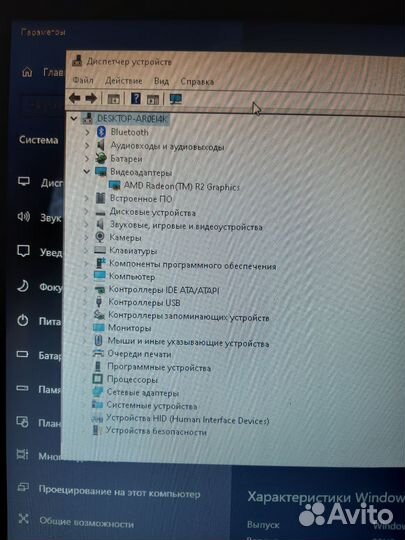The image size is (405, 540).
Task: Select Контроллеры IDE ATA/ATAPI
Action: (x=164, y=290)
